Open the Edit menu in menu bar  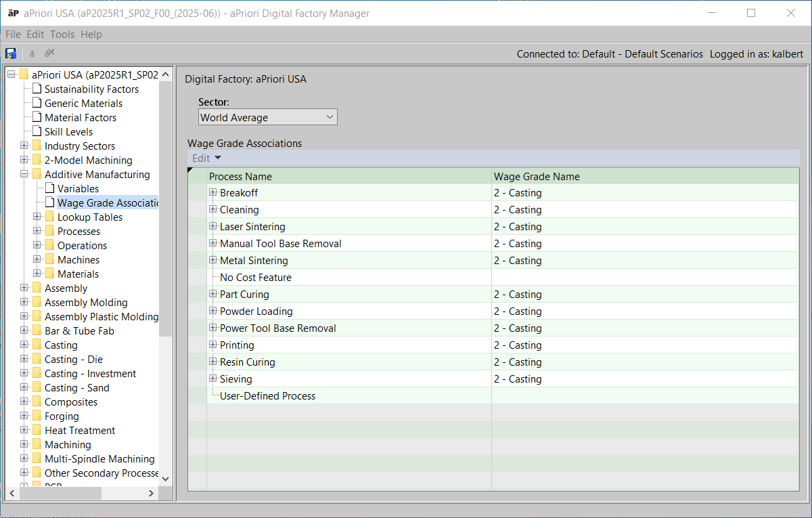35,34
